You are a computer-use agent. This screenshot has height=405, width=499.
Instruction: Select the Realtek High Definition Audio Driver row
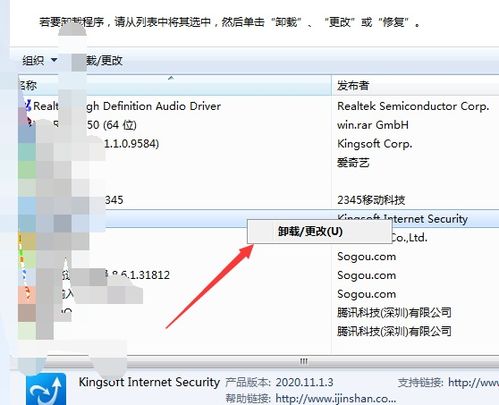259,106
